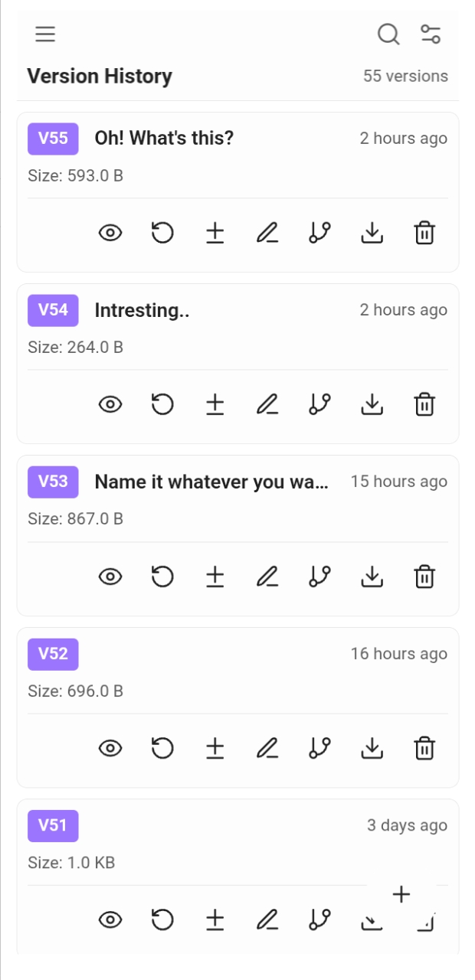View the diff for version V52
475x980 pixels.
point(215,748)
